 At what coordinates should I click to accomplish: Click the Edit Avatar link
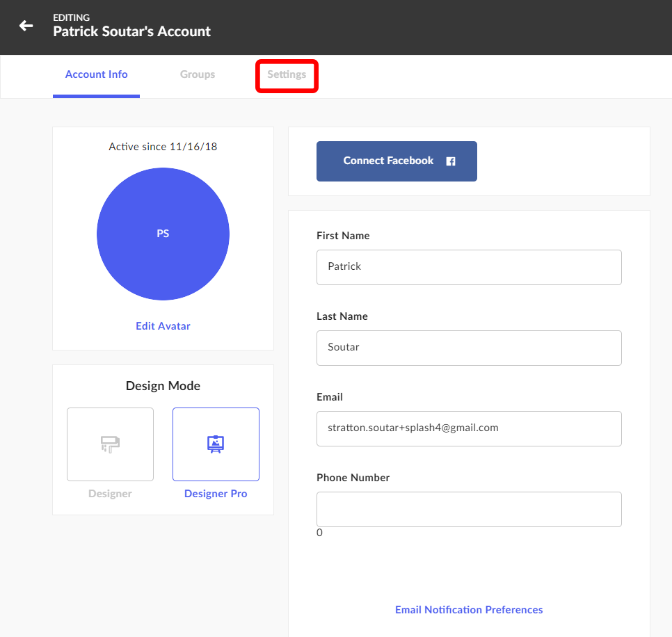click(x=163, y=326)
